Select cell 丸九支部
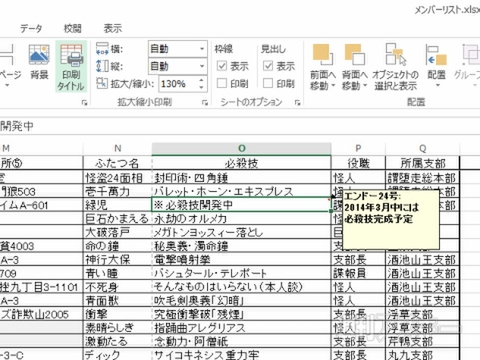 tap(422, 354)
